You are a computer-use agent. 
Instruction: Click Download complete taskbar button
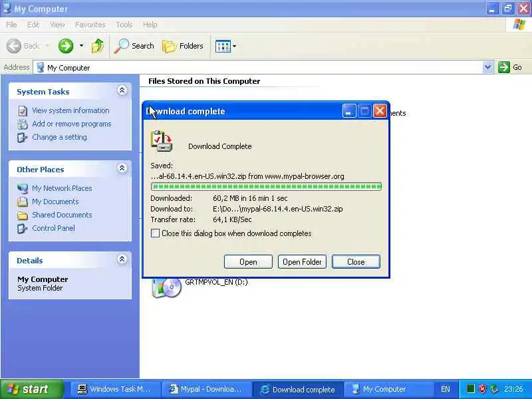tap(298, 389)
